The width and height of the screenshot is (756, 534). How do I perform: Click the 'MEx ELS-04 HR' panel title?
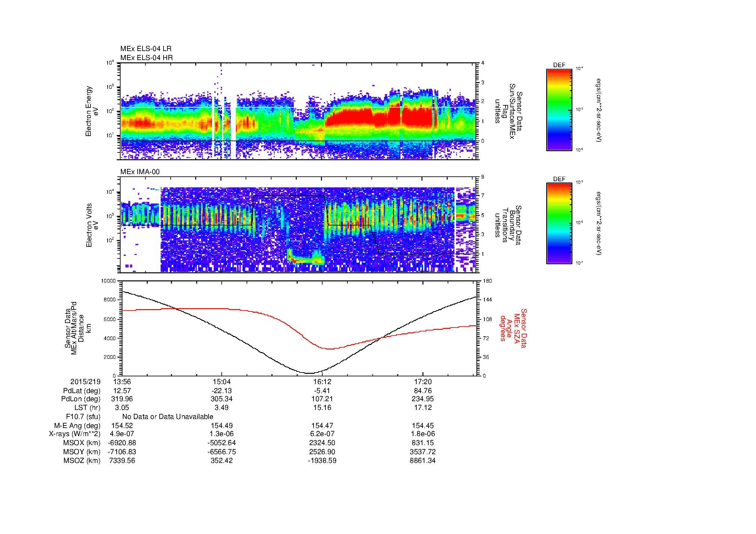pyautogui.click(x=146, y=58)
